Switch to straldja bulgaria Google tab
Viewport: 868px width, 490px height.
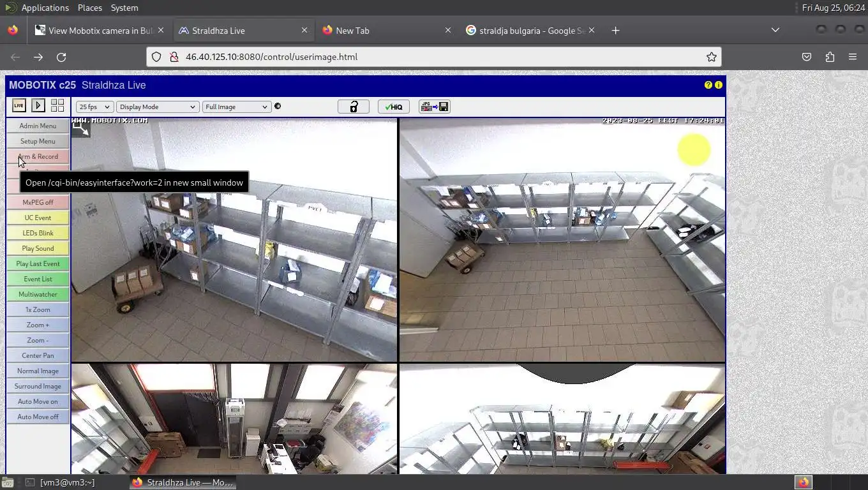530,30
